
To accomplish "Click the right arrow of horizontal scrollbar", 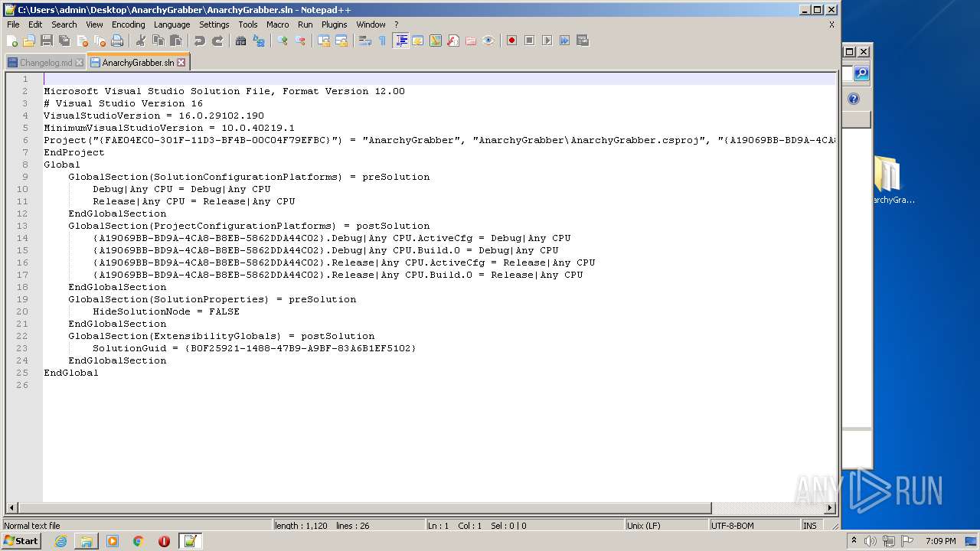I will (830, 507).
